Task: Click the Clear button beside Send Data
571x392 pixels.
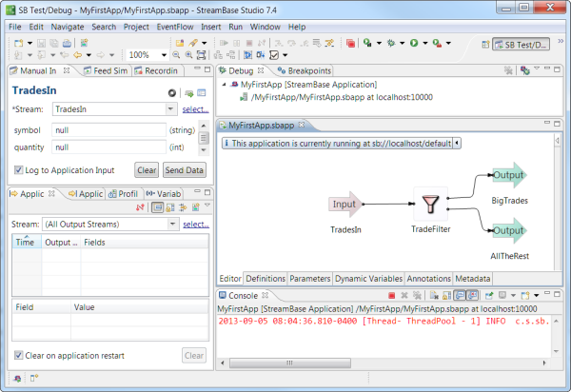Action: [146, 170]
